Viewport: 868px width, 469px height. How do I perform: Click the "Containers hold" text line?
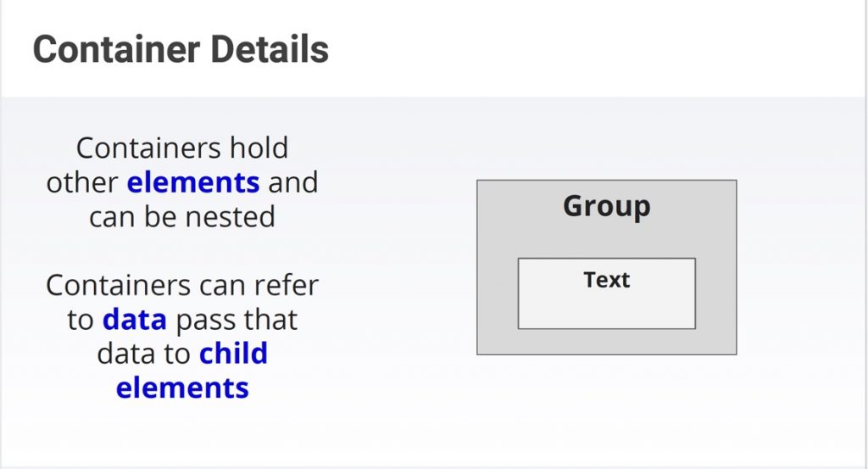[x=182, y=148]
